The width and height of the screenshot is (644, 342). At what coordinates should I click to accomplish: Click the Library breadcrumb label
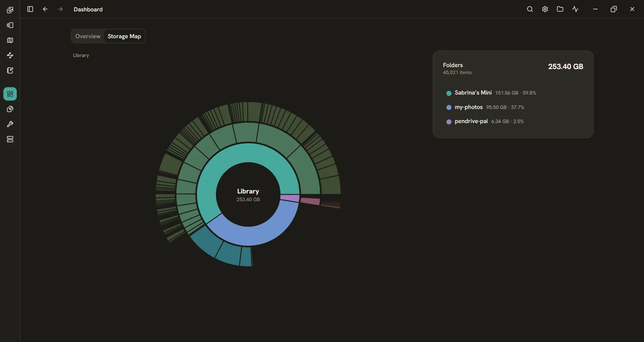pos(81,55)
